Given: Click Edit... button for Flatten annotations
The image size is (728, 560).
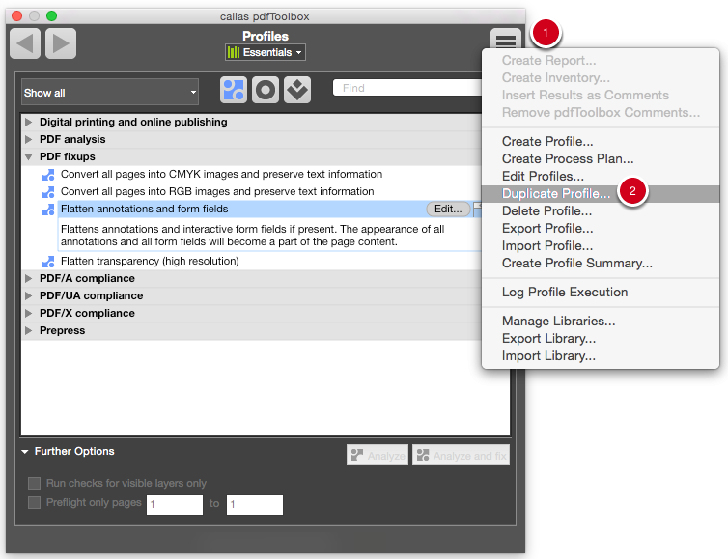Looking at the screenshot, I should 448,209.
